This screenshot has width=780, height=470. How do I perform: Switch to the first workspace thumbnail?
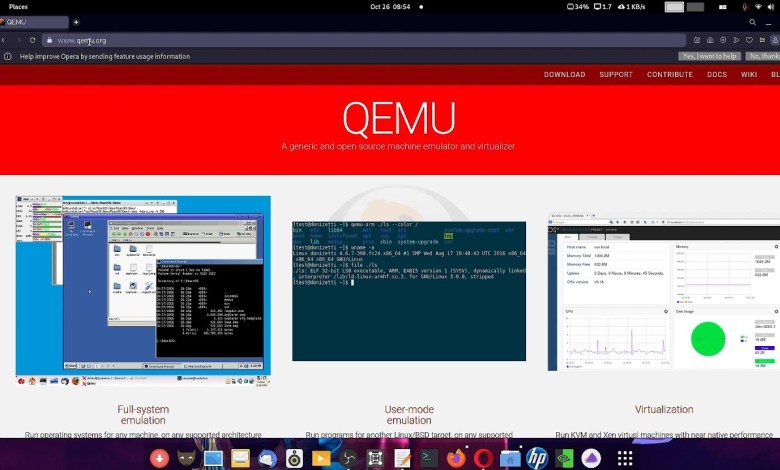click(674, 7)
